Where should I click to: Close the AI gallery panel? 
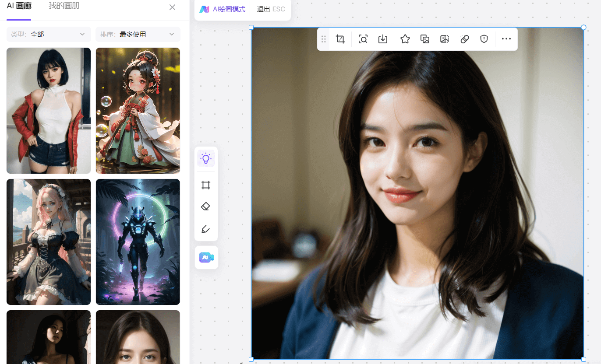[x=173, y=7]
